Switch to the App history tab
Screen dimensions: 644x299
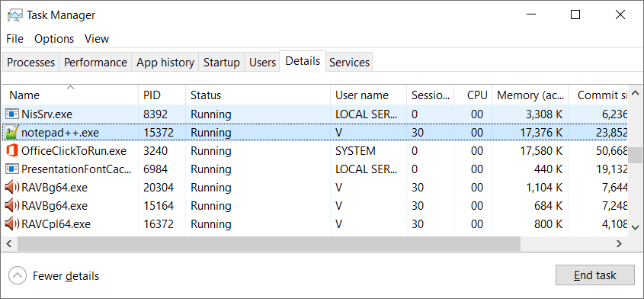[165, 62]
